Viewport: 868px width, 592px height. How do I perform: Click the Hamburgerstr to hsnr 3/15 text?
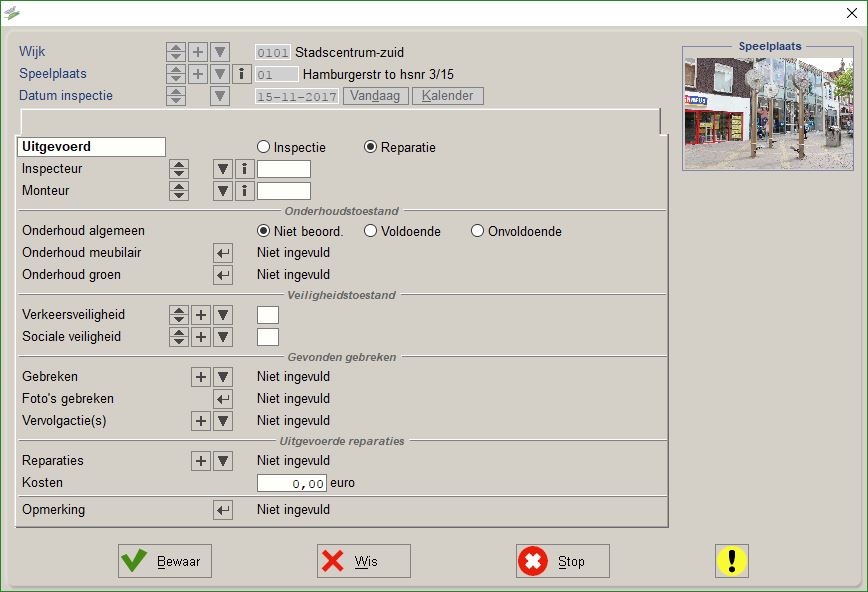tap(378, 74)
